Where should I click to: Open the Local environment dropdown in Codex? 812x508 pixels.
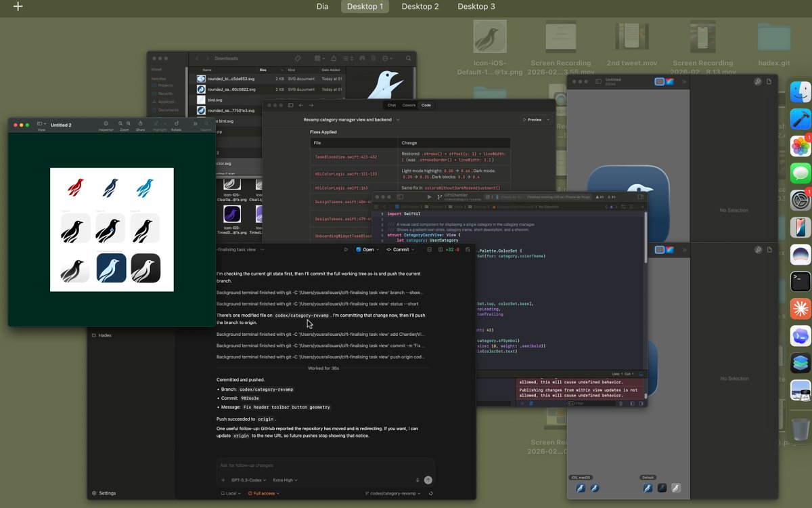point(231,493)
